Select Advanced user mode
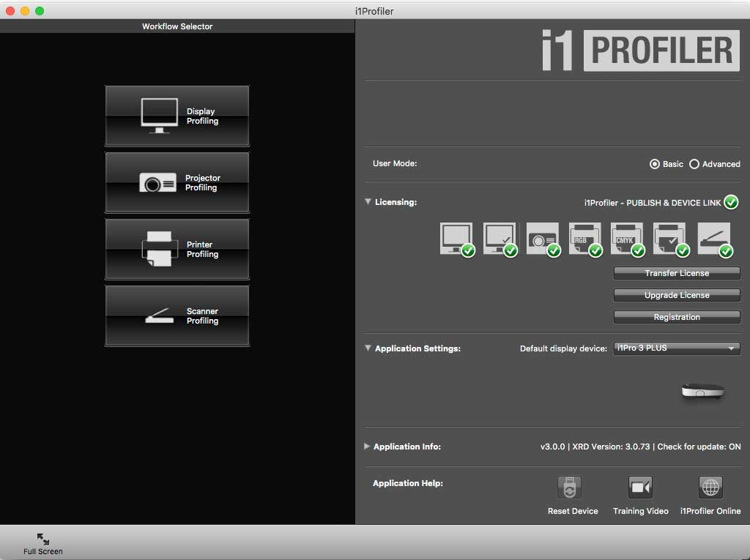750x560 pixels. coord(694,164)
